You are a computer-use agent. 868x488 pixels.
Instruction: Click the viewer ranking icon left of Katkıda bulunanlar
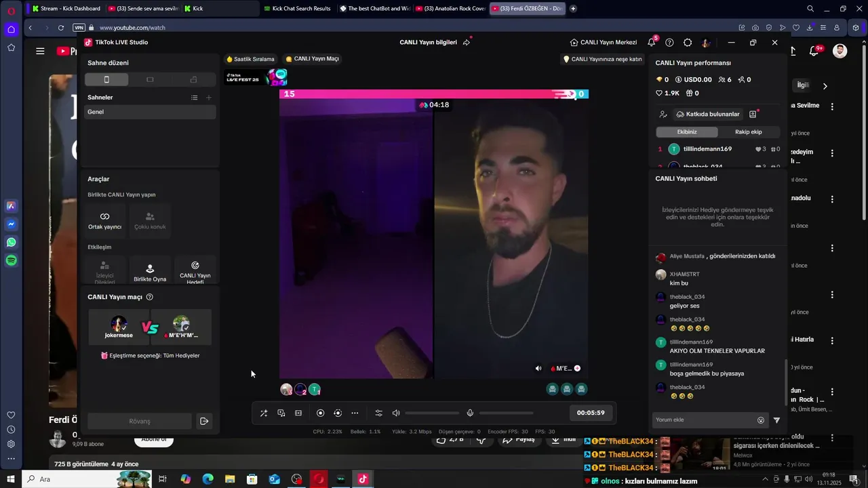coord(663,114)
